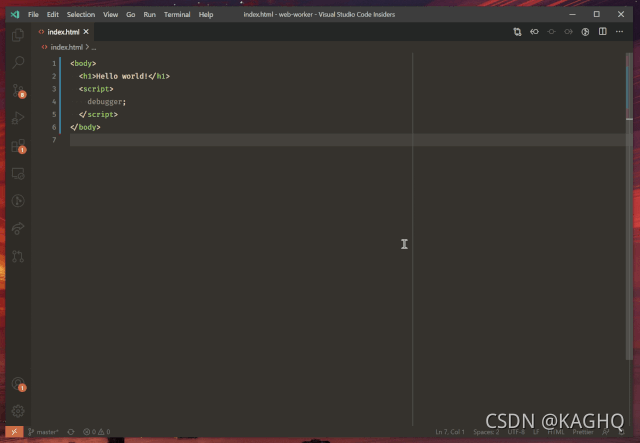
Task: Open the Search view in activity bar
Action: tap(18, 62)
